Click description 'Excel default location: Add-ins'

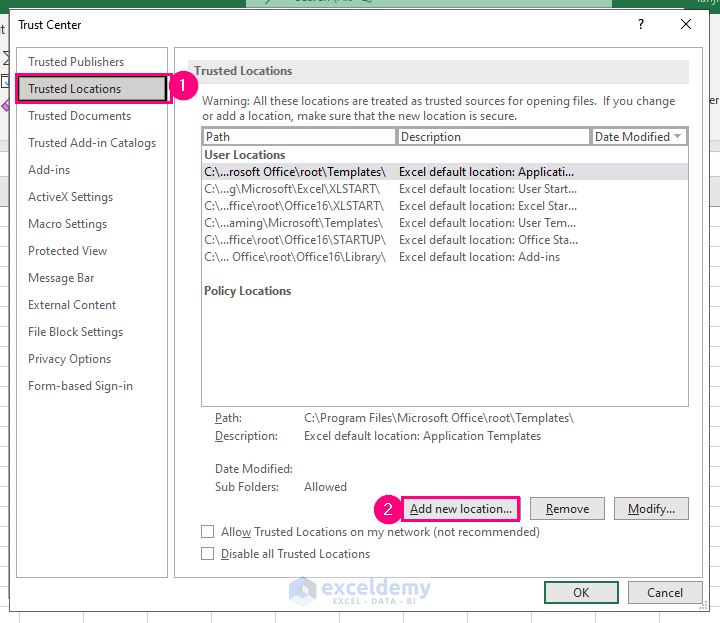479,257
